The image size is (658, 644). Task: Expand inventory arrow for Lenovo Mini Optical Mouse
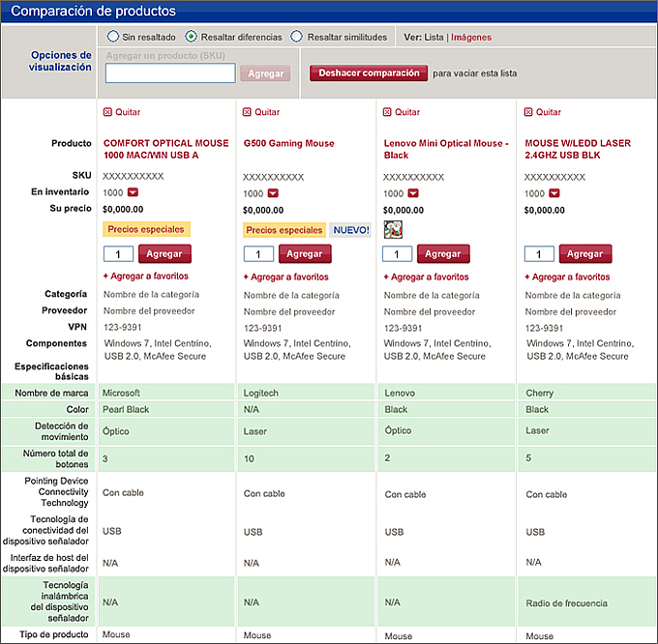point(413,193)
